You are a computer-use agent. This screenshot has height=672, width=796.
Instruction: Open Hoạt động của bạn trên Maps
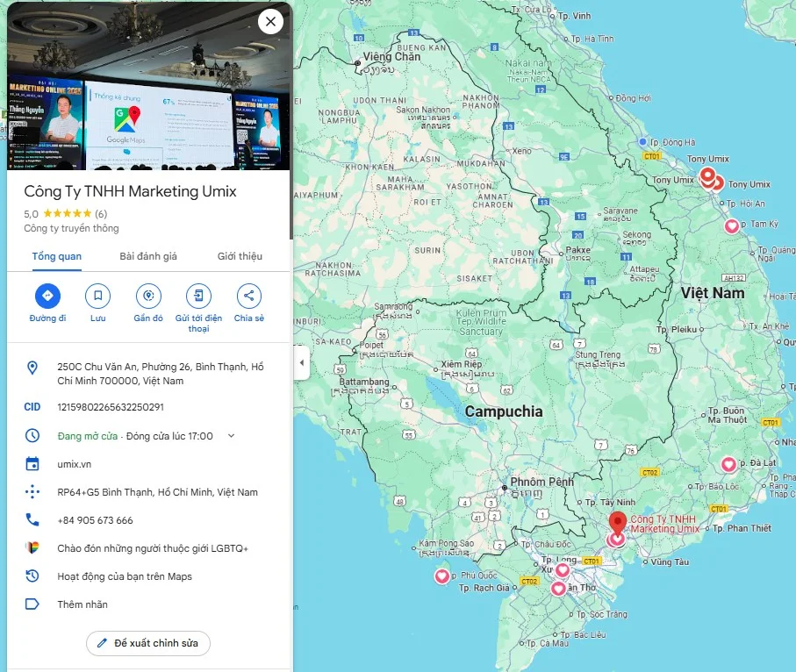125,576
